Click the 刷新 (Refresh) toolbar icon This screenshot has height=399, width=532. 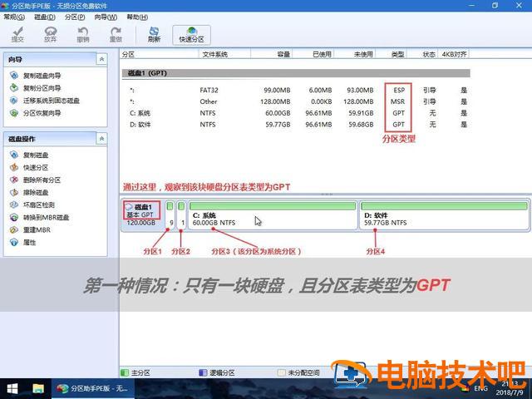(x=154, y=33)
